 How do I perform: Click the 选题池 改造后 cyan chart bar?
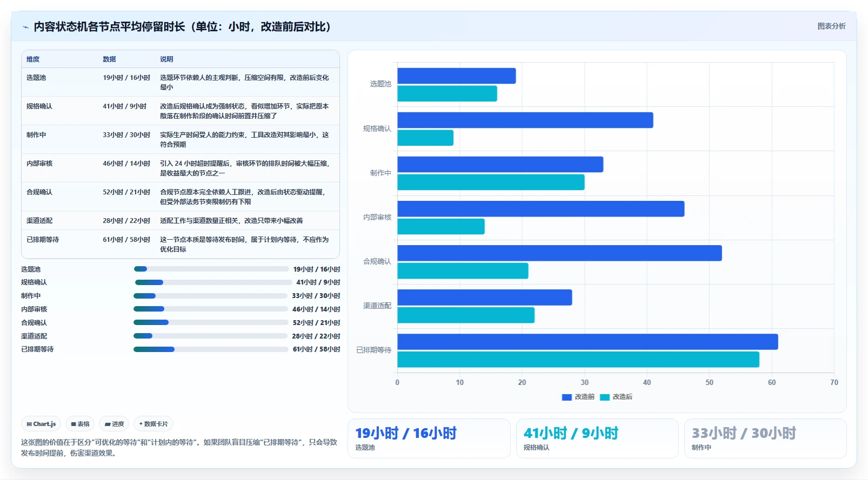pos(448,93)
